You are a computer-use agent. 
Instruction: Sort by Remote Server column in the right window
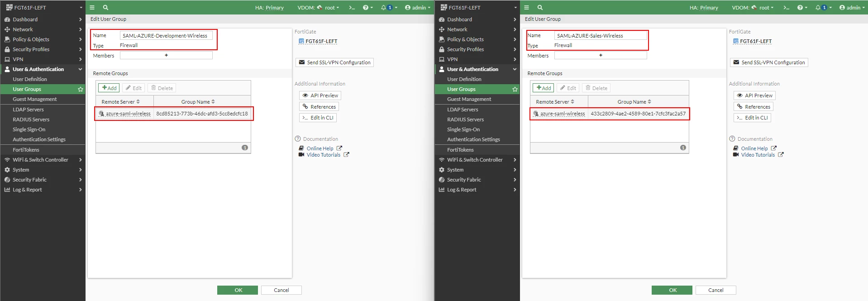(559, 102)
